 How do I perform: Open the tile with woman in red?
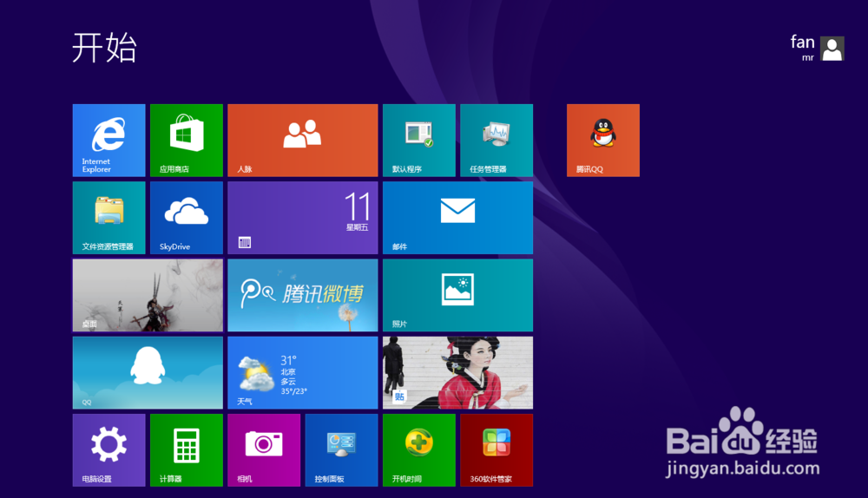coord(457,373)
